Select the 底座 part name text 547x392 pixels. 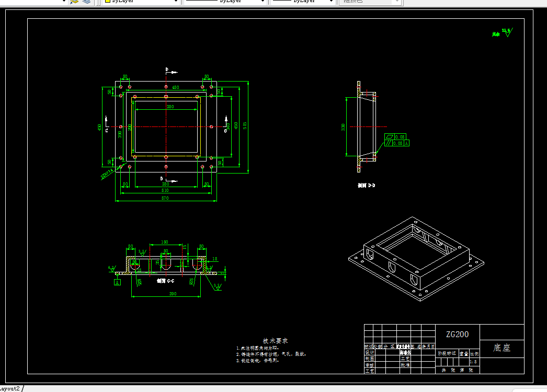coord(502,348)
